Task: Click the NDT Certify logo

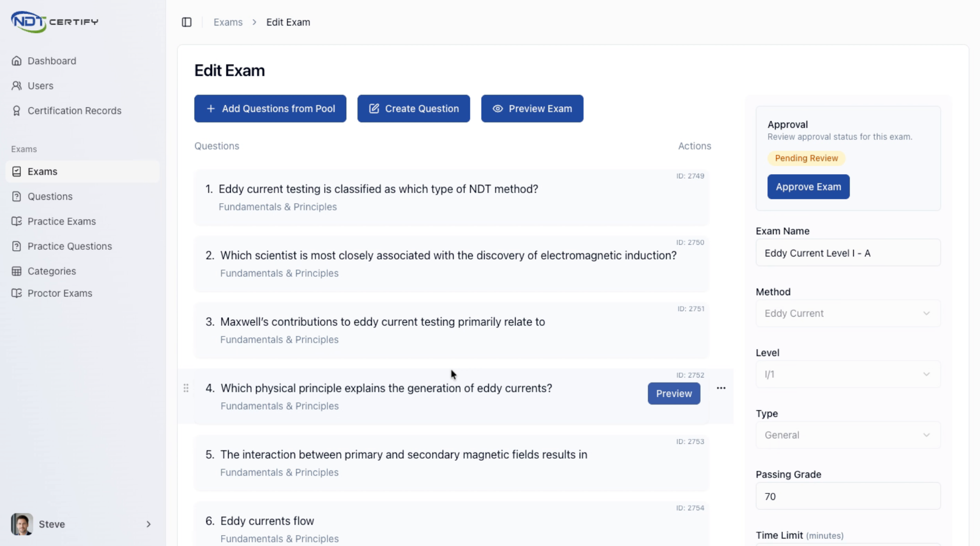Action: point(55,22)
